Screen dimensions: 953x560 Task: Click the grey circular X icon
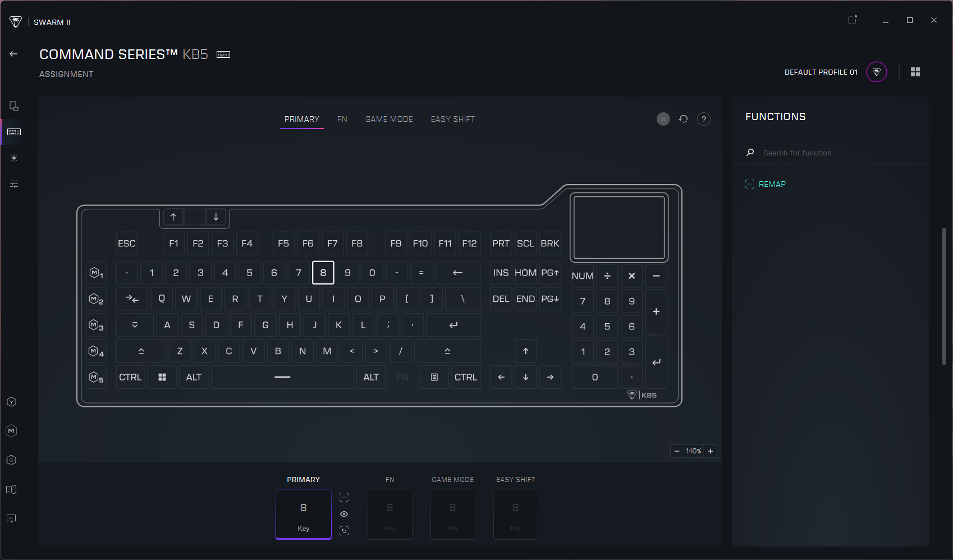[x=663, y=119]
